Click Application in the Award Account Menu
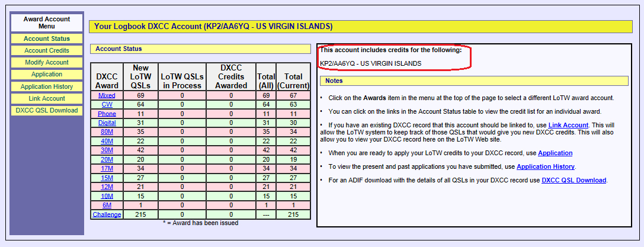 [47, 74]
